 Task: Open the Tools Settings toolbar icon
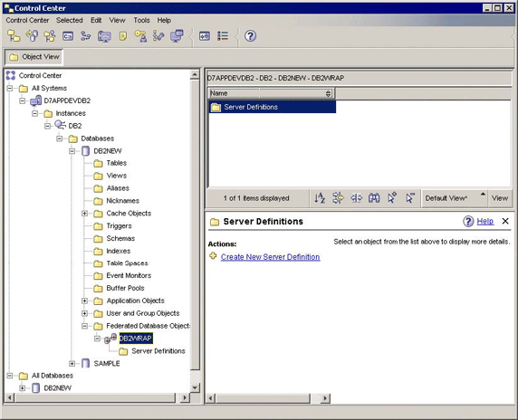205,35
